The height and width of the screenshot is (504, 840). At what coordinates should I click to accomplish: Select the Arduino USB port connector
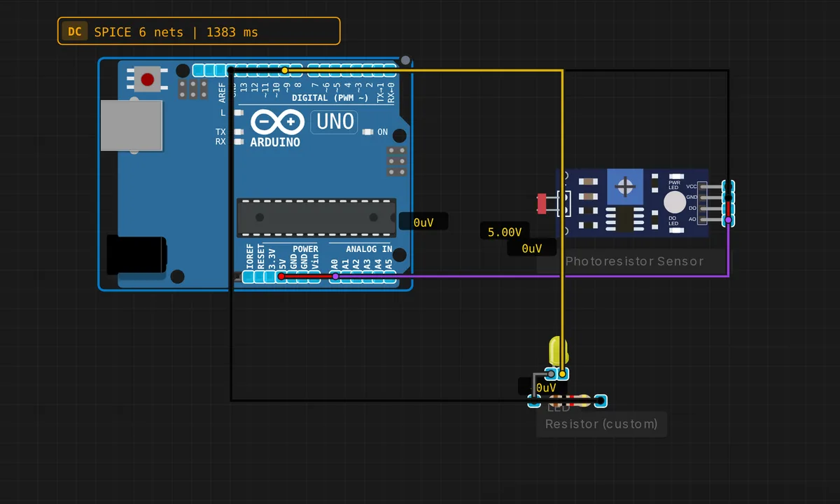pyautogui.click(x=132, y=125)
